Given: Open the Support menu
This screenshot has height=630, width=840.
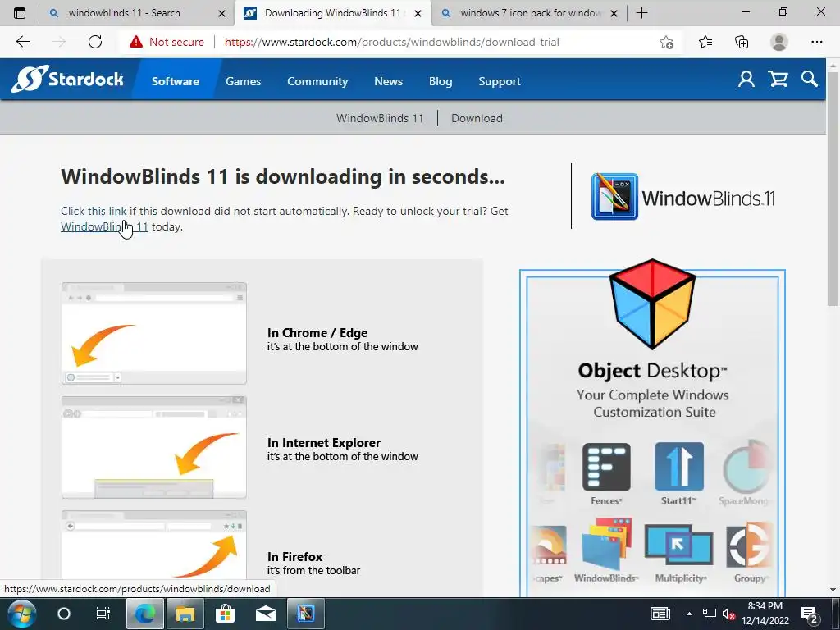Looking at the screenshot, I should tap(500, 81).
